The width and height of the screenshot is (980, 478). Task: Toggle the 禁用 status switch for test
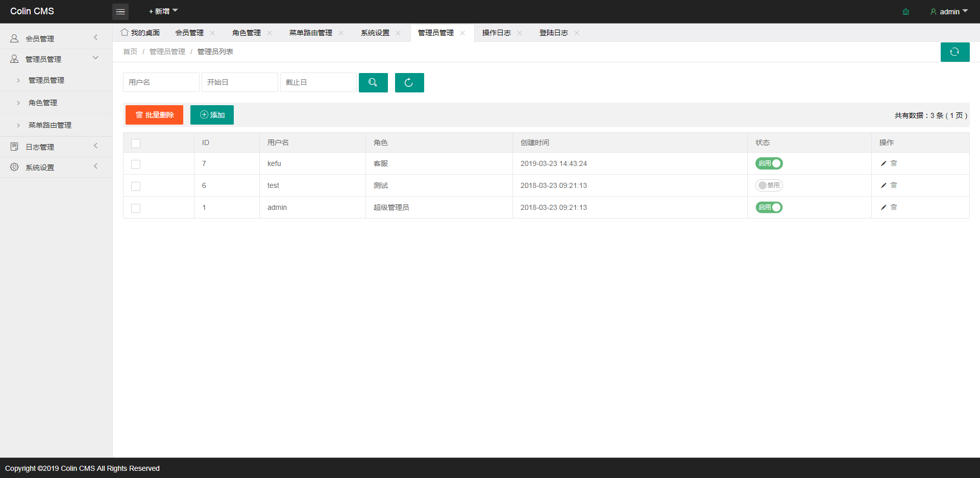click(769, 185)
